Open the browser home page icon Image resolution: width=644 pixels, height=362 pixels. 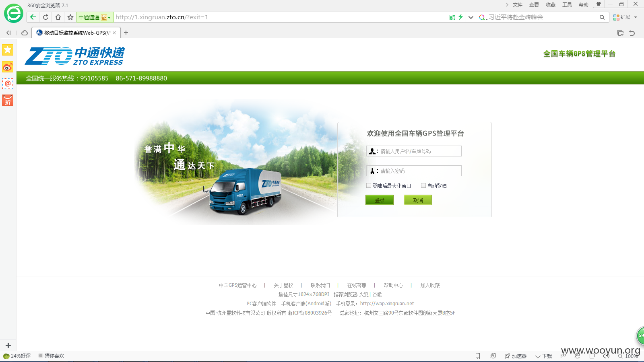pyautogui.click(x=58, y=17)
